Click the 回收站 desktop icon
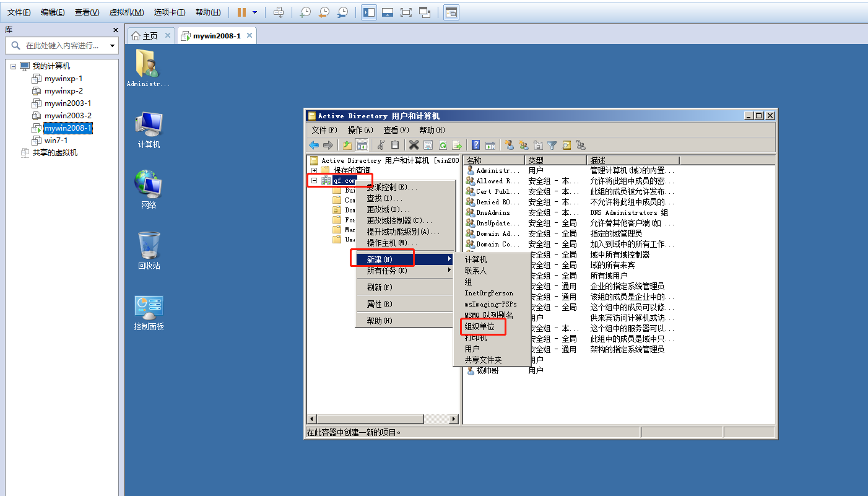Screen dimensions: 868x496 coord(149,251)
